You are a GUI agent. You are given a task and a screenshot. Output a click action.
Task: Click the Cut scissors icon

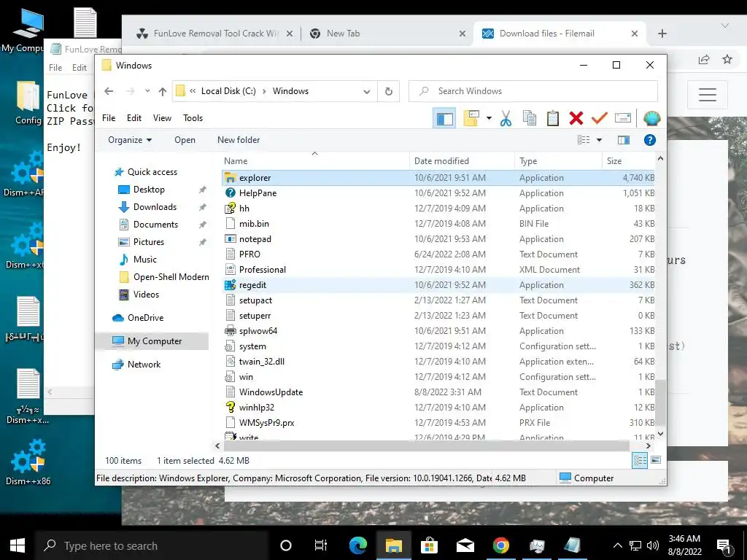[x=506, y=118]
